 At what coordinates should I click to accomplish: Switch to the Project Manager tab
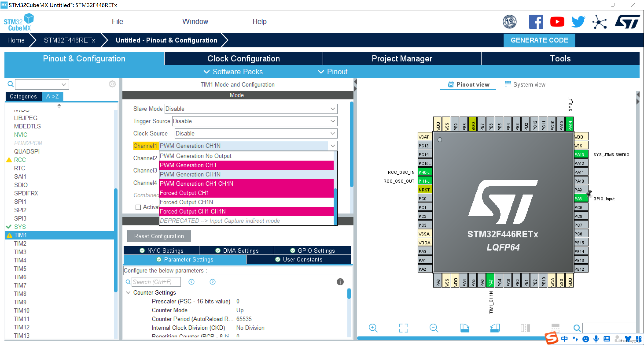tap(402, 58)
